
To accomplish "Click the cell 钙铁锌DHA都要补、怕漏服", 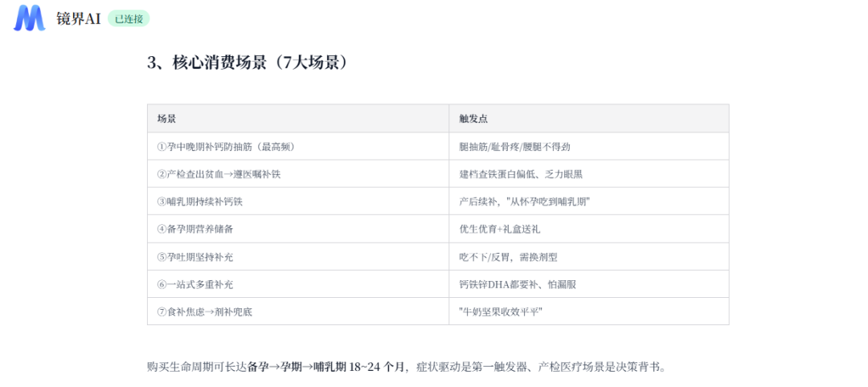I will click(589, 284).
